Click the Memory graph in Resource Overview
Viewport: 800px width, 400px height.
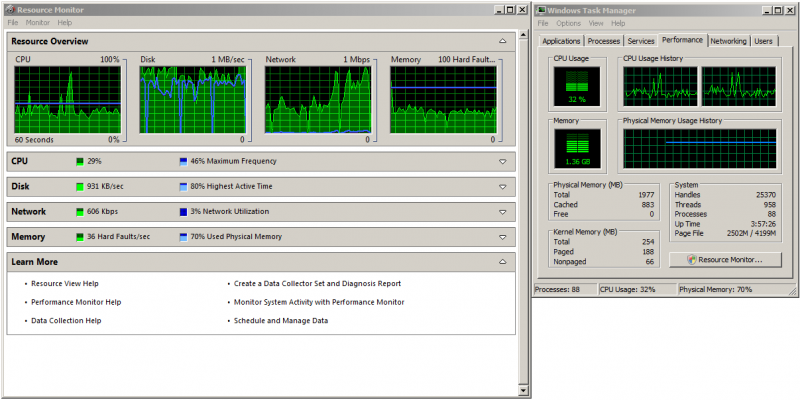coord(443,99)
